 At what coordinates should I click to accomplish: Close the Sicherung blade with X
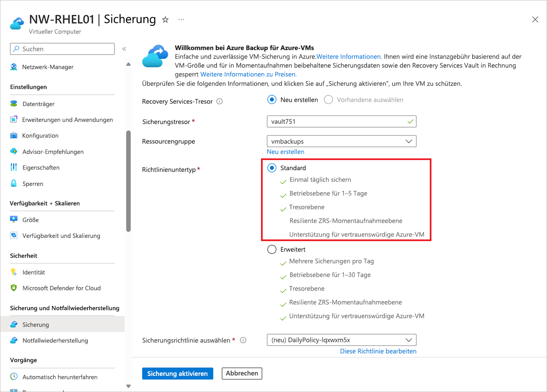coord(535,20)
